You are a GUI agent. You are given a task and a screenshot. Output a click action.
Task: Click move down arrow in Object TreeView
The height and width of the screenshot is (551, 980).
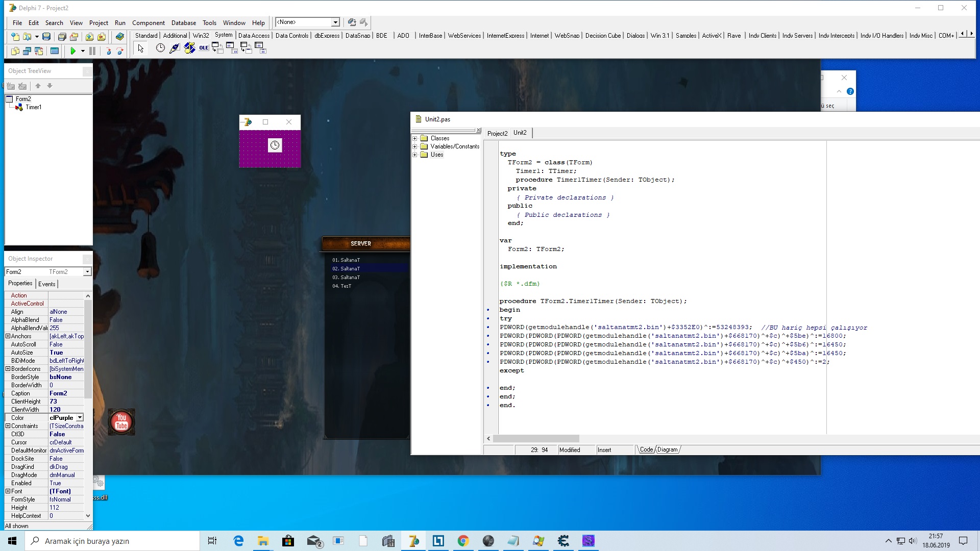[50, 86]
